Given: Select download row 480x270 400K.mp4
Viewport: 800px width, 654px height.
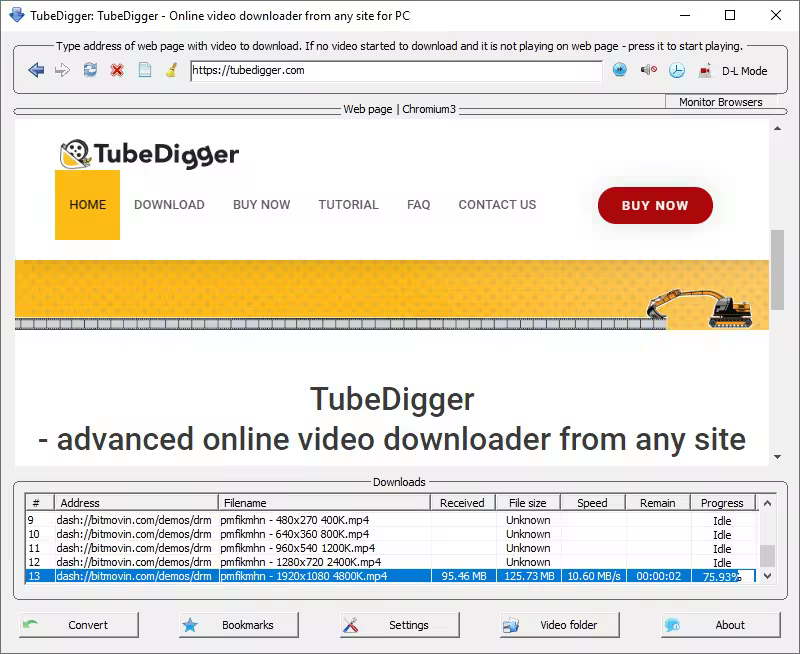Looking at the screenshot, I should point(391,520).
